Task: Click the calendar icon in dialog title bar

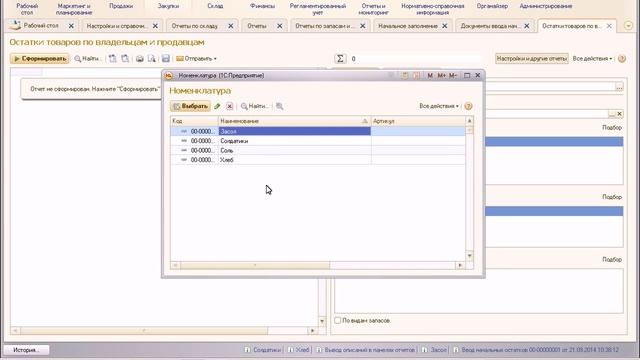Action: (416, 76)
